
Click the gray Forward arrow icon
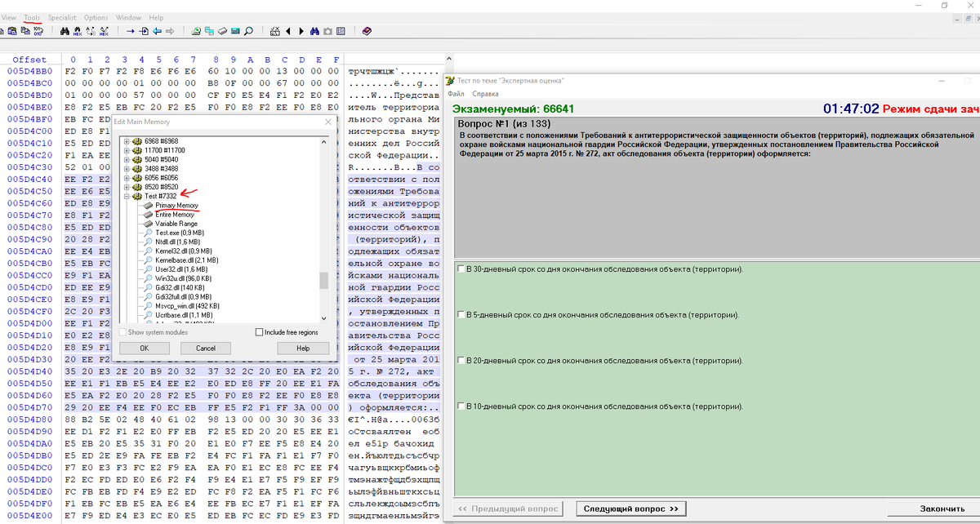[x=170, y=31]
